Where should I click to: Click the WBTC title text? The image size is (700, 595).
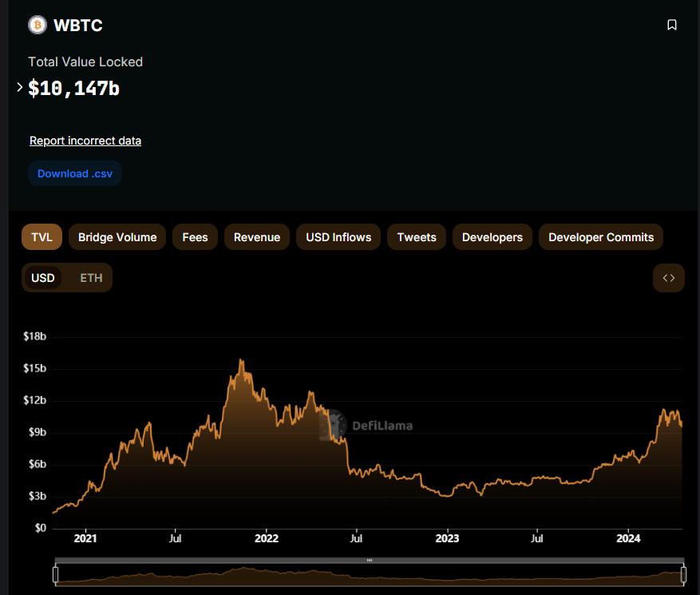(78, 26)
